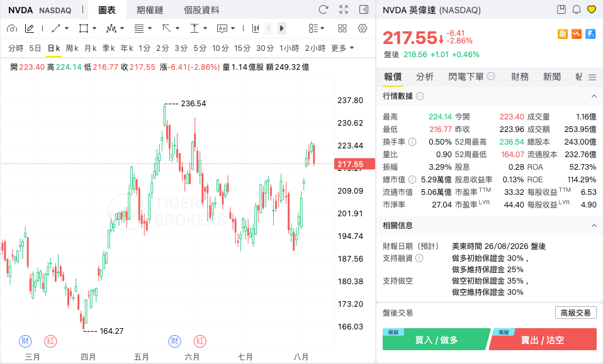Switch to the 個股資料 tab
This screenshot has width=603, height=364.
pos(201,10)
